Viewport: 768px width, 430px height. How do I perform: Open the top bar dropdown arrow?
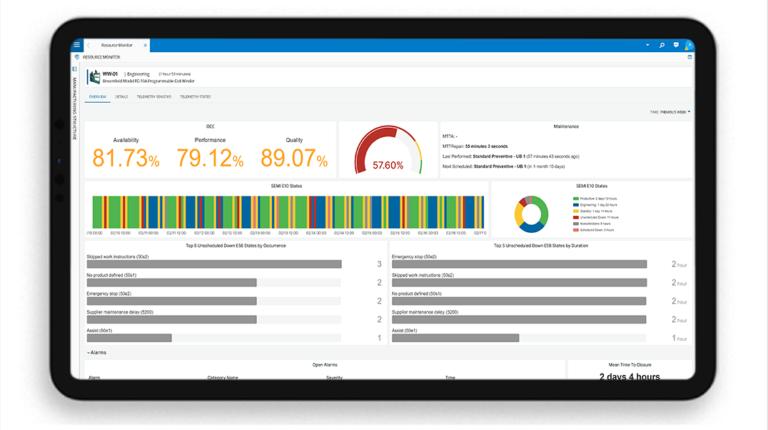pos(647,45)
